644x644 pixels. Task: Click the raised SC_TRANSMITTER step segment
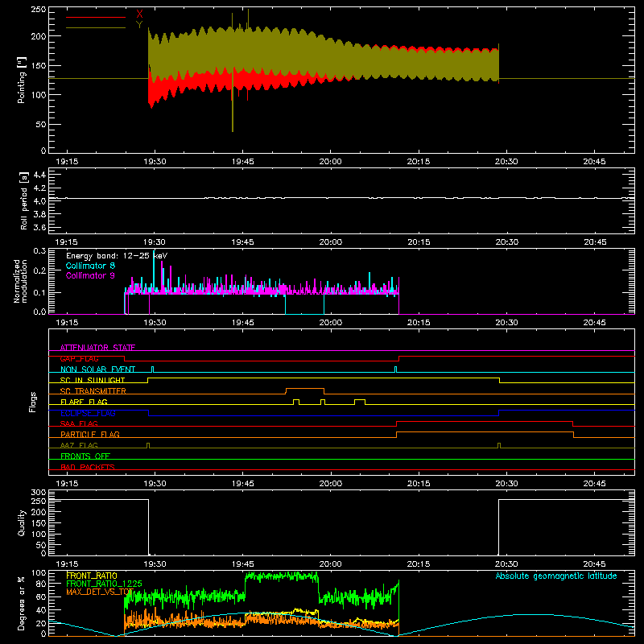point(305,389)
